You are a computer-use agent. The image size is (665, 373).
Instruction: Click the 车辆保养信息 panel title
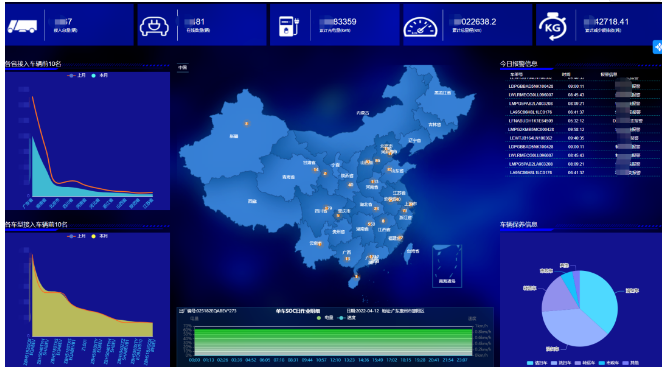[519, 224]
